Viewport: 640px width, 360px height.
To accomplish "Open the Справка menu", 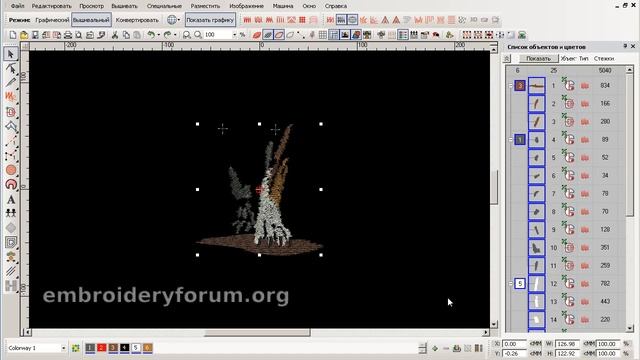I will tap(336, 6).
